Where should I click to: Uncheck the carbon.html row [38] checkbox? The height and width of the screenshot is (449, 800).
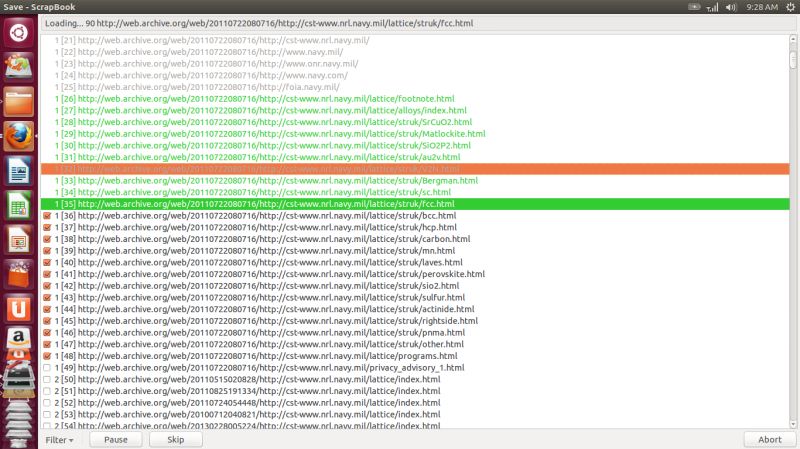click(x=47, y=239)
